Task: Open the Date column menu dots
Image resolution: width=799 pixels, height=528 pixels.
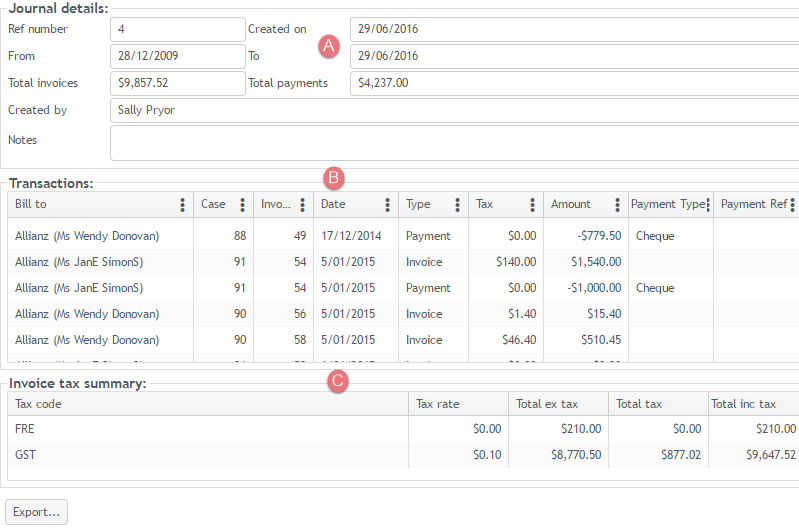Action: pos(388,205)
